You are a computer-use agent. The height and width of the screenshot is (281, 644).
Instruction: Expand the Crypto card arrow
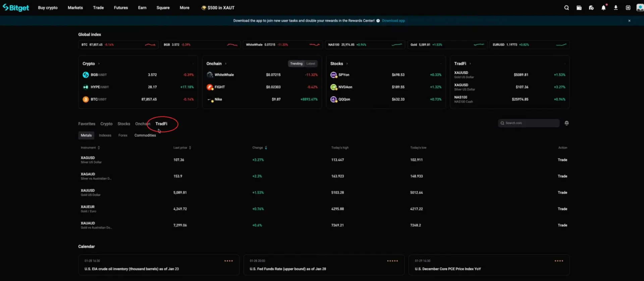[99, 64]
